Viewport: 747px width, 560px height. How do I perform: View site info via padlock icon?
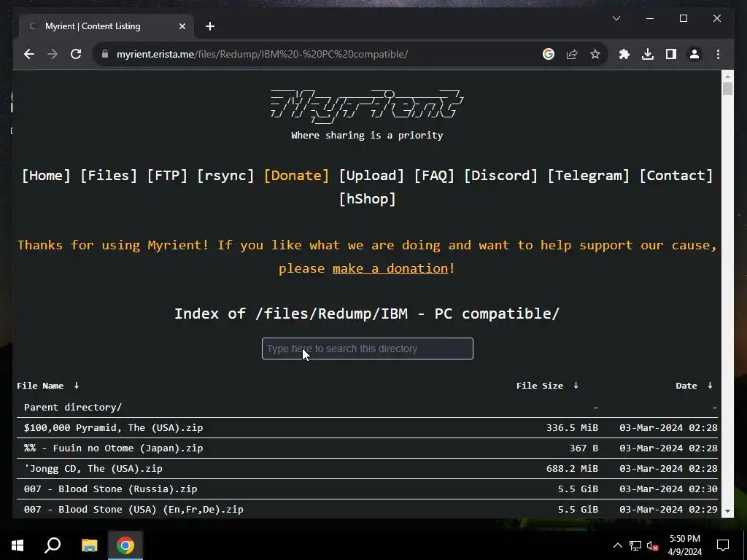[105, 54]
